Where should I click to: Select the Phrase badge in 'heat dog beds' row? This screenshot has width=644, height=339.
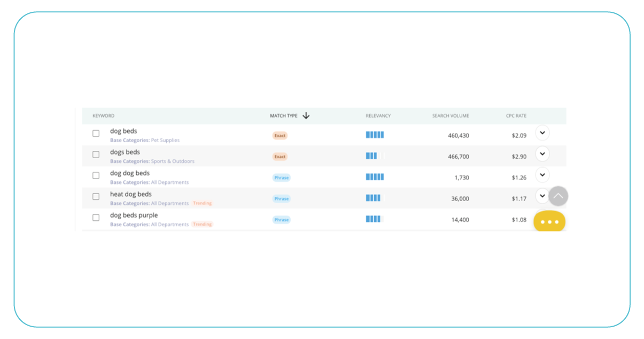point(282,199)
